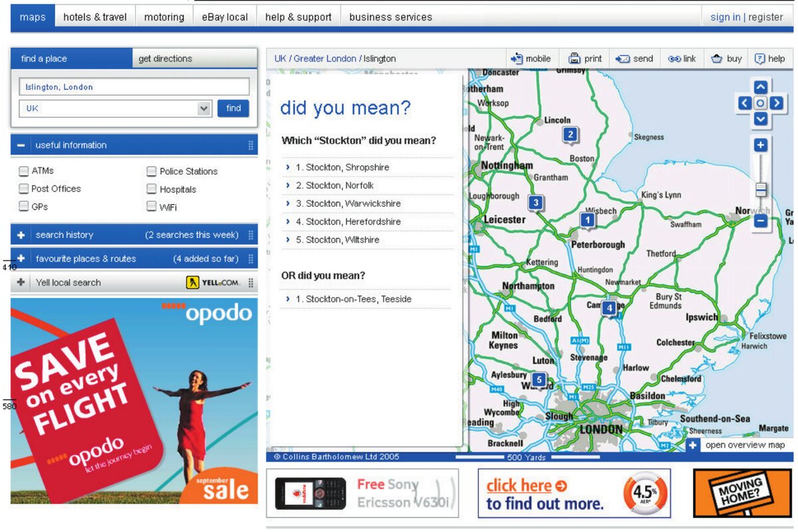Open the maps tab
Image resolution: width=798 pixels, height=532 pixels.
[33, 17]
